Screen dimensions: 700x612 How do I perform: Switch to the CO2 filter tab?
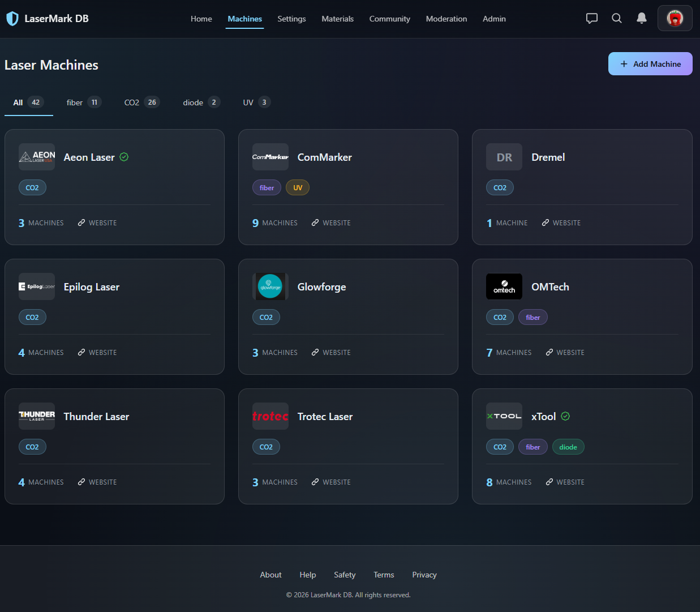[141, 102]
